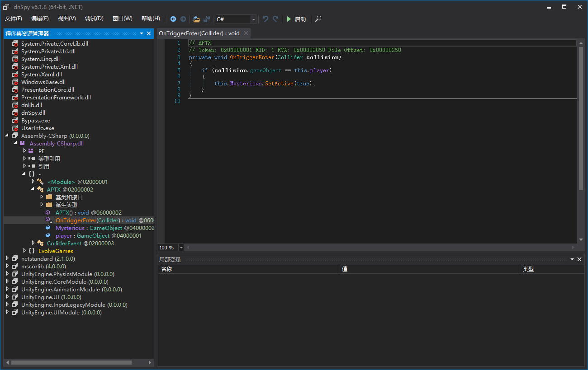
Task: Open the 帮助(H) menu
Action: 151,19
